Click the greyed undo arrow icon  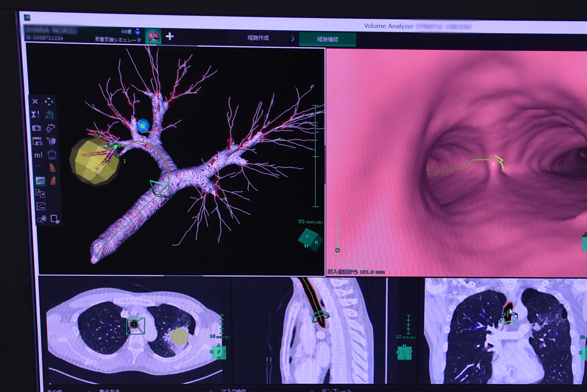pyautogui.click(x=39, y=167)
